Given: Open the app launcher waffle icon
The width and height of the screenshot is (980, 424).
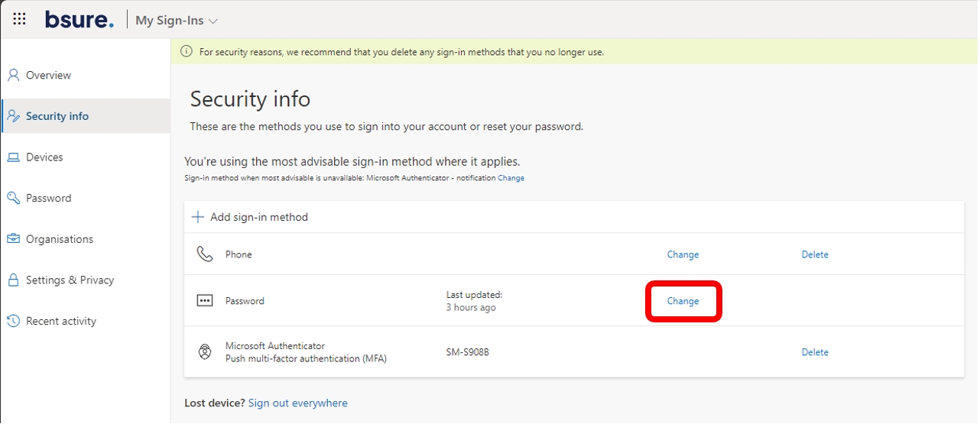Looking at the screenshot, I should [x=19, y=20].
